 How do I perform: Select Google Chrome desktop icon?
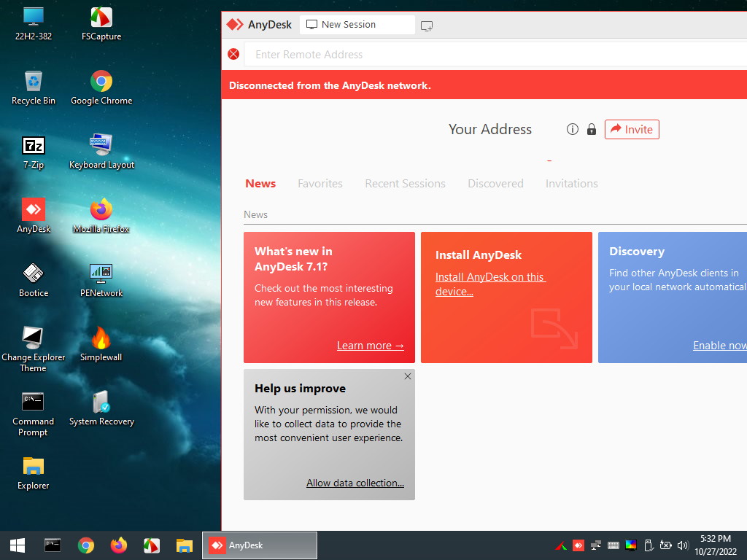101,88
